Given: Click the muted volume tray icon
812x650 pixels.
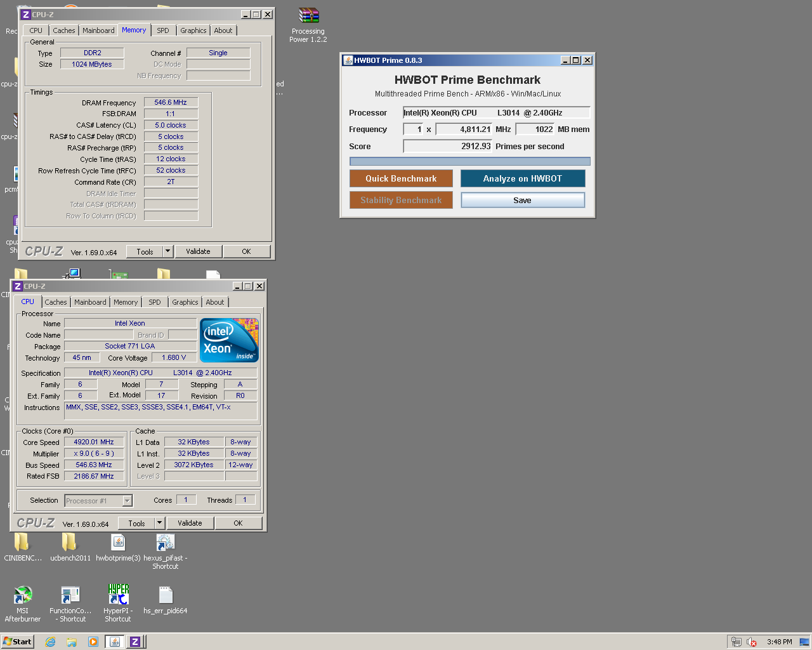Looking at the screenshot, I should coord(752,642).
